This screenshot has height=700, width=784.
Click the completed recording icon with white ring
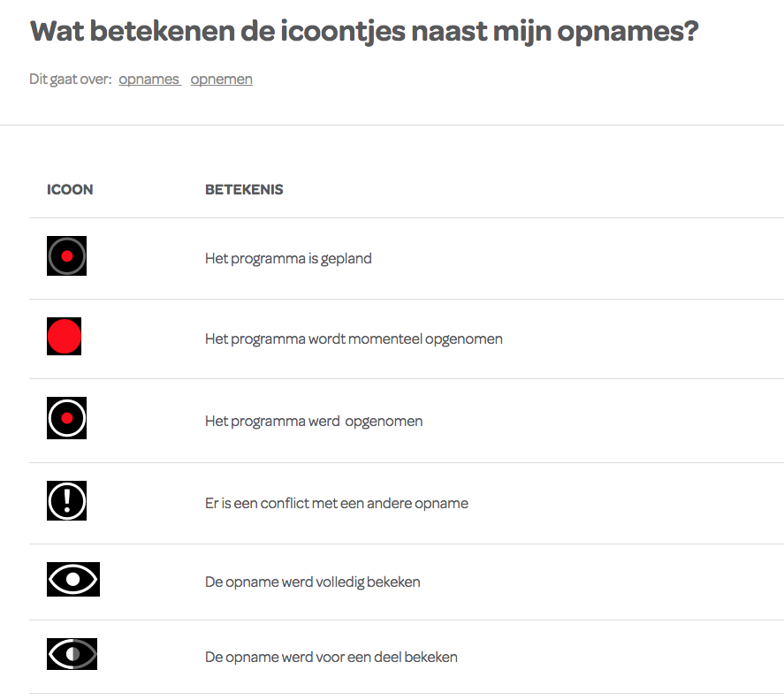(66, 419)
